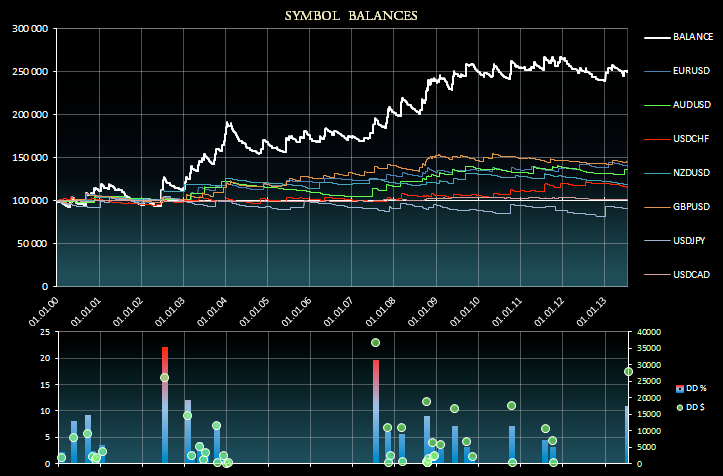The height and width of the screenshot is (476, 723).
Task: Click the 200 000 y-axis label
Action: pos(30,115)
